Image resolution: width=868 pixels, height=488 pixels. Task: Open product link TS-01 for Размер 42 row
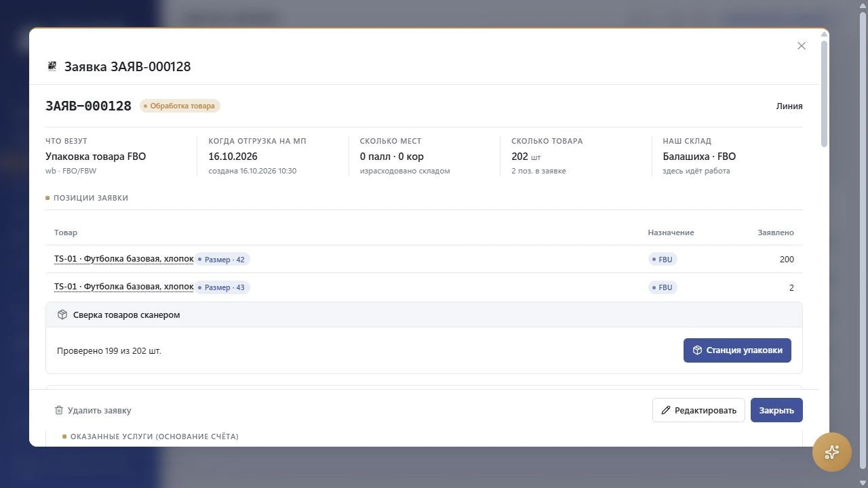(124, 259)
